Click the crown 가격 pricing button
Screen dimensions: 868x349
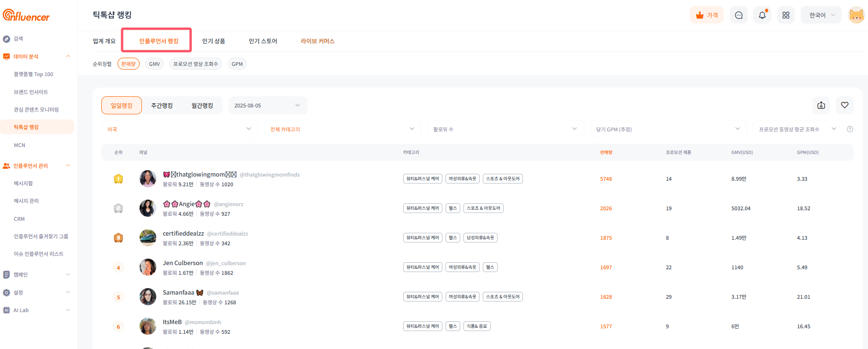point(707,15)
